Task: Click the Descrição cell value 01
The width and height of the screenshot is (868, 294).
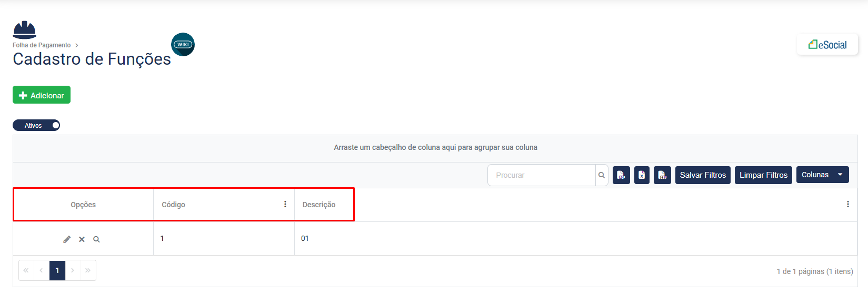Action: point(305,238)
